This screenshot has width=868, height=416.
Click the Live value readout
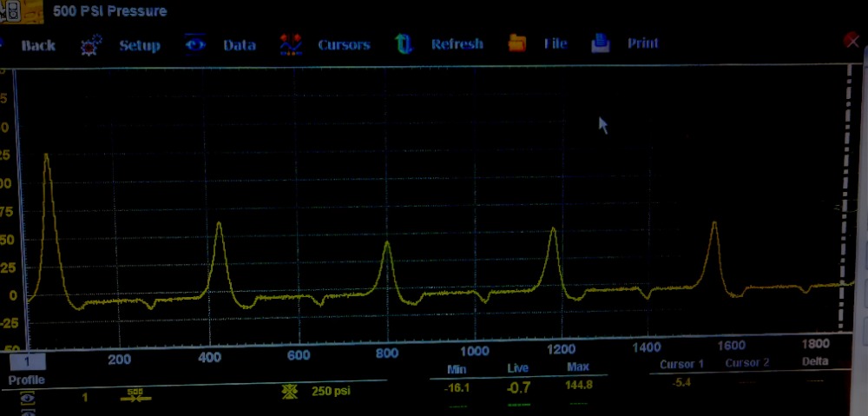click(x=518, y=387)
